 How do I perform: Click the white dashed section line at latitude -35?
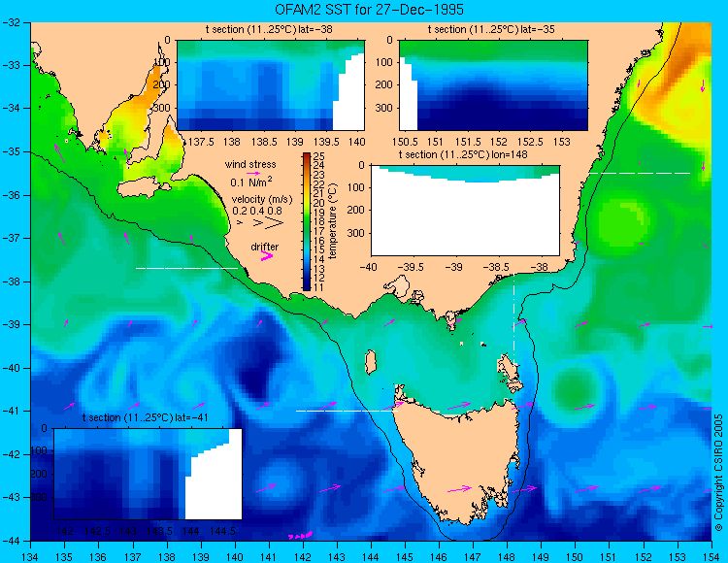(640, 173)
